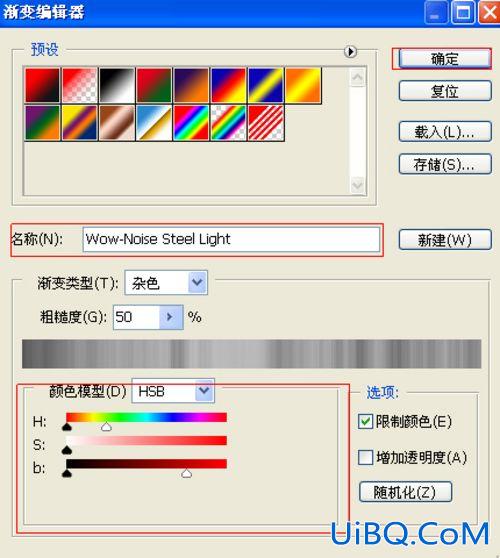This screenshot has width=500, height=558.
Task: Select the chrome gradient preset
Action: (x=154, y=123)
